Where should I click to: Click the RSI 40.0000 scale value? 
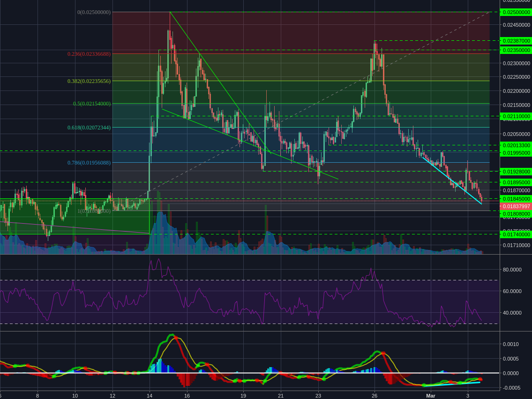512,313
